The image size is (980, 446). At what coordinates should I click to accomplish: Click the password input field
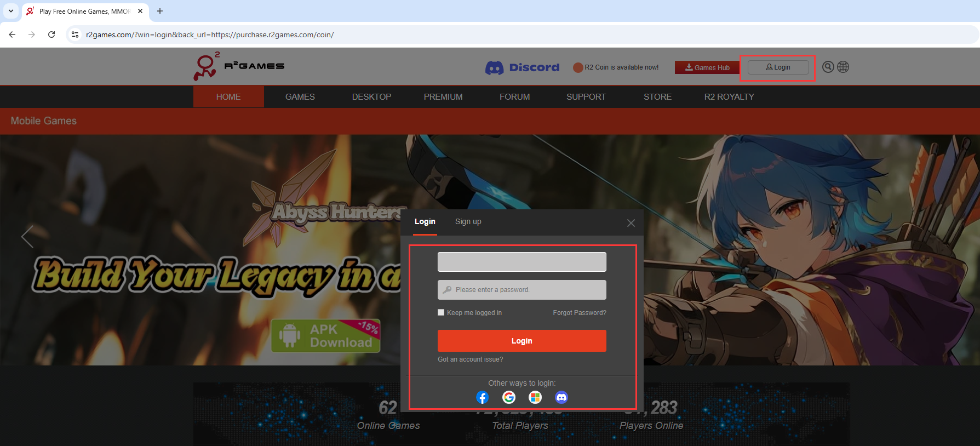pyautogui.click(x=521, y=290)
